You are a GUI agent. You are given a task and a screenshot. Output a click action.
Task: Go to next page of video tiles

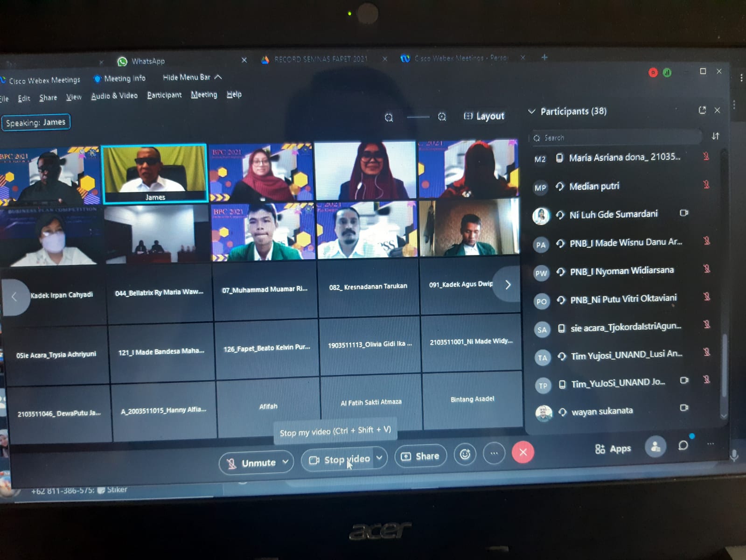click(508, 284)
